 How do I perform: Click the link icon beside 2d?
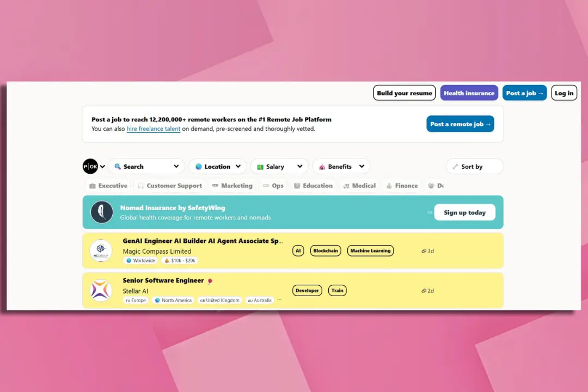424,291
